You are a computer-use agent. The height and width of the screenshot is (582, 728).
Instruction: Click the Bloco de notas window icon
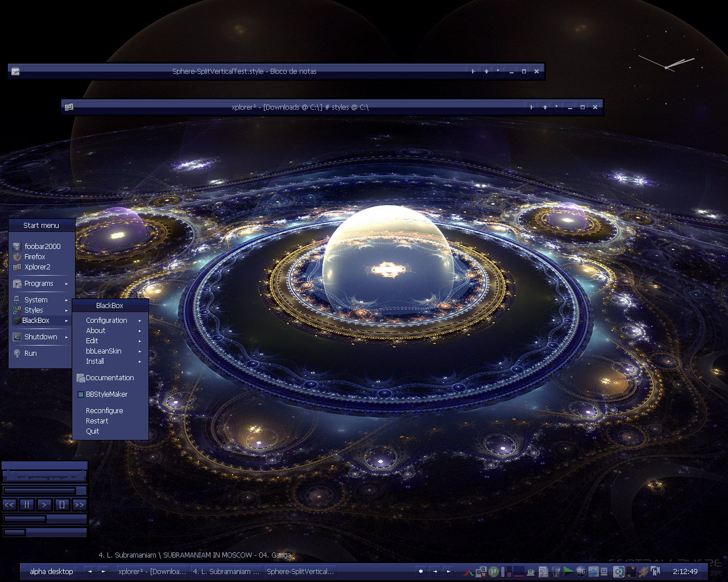point(15,71)
